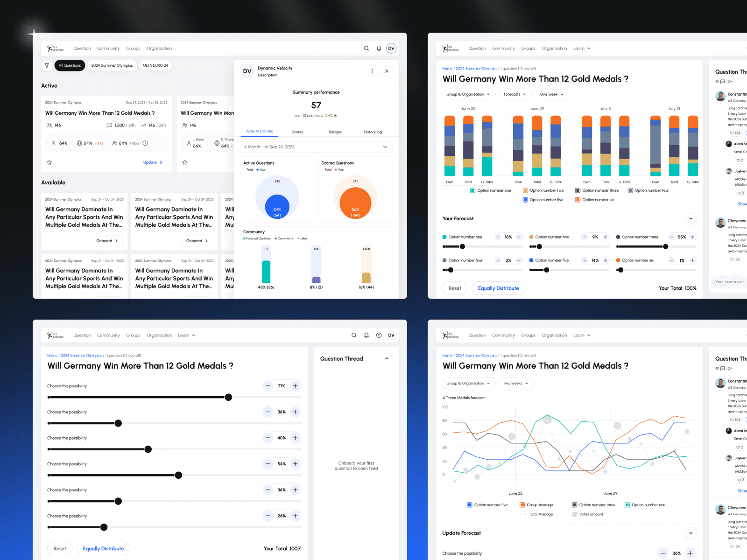Switch to the History log tab

pyautogui.click(x=373, y=132)
